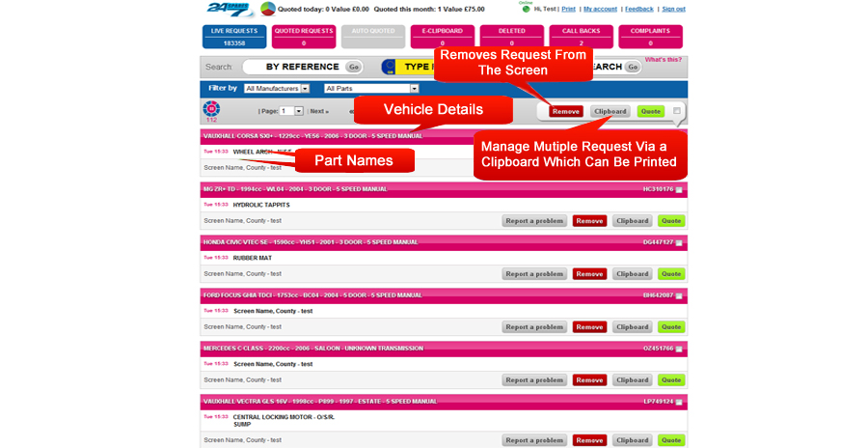Image resolution: width=868 pixels, height=448 pixels.
Task: Tick the checkbox for request BH642087
Action: click(679, 296)
